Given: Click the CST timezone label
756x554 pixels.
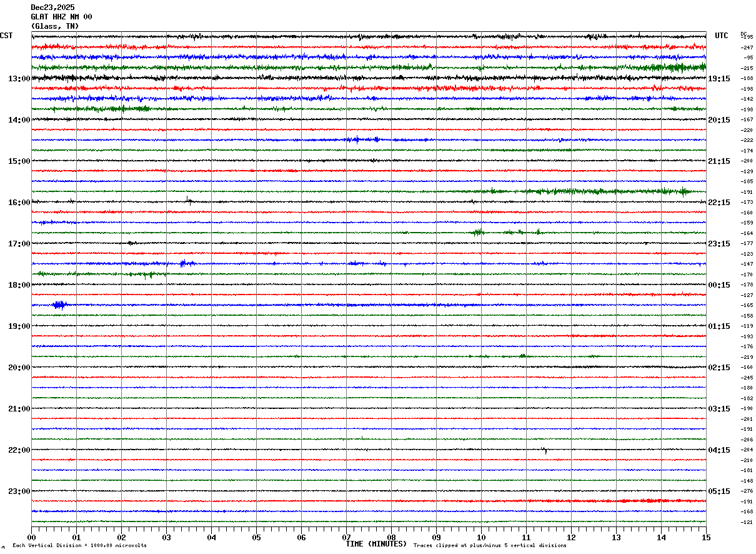Looking at the screenshot, I should [6, 36].
